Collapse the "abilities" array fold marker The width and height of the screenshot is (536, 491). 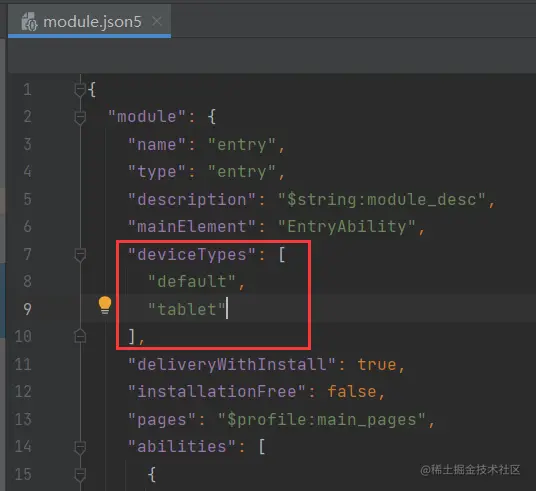[80, 447]
